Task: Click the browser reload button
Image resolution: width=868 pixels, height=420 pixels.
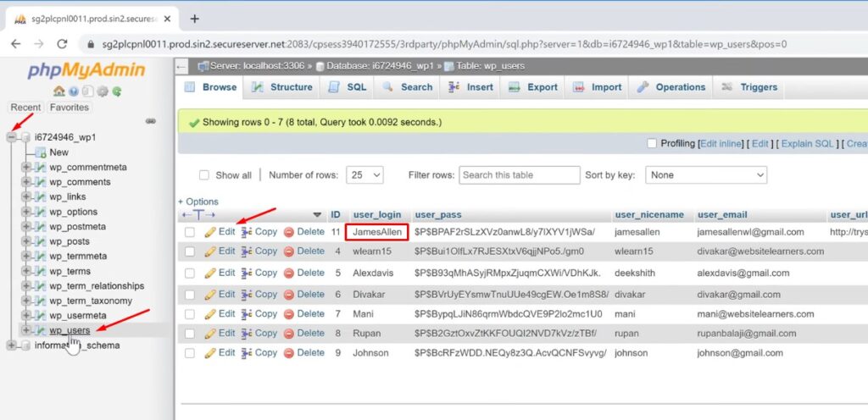Action: point(62,44)
